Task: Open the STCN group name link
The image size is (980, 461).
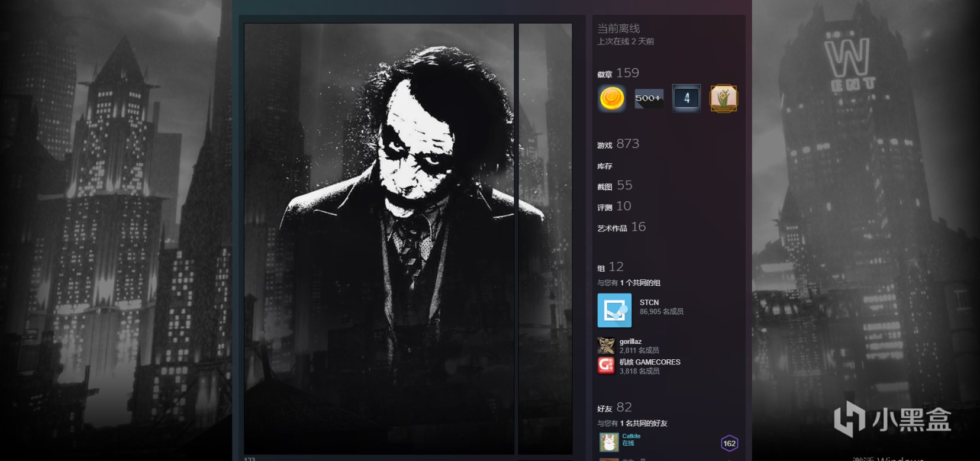Action: [x=649, y=302]
